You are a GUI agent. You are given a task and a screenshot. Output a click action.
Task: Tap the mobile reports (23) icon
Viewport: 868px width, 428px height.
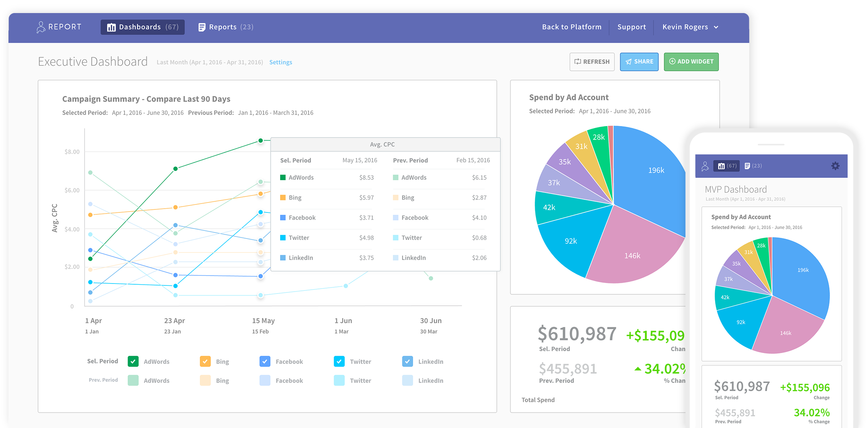coord(753,166)
